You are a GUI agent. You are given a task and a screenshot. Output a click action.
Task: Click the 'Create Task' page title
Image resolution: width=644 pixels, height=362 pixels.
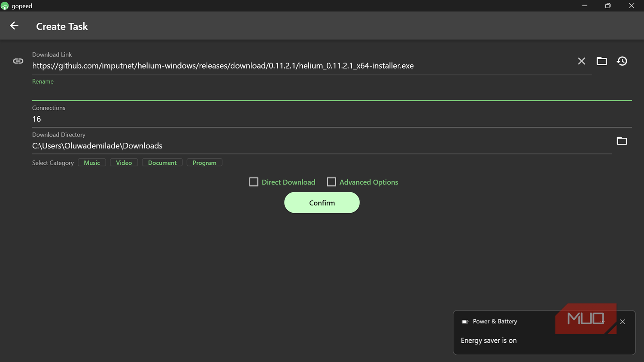pyautogui.click(x=62, y=26)
